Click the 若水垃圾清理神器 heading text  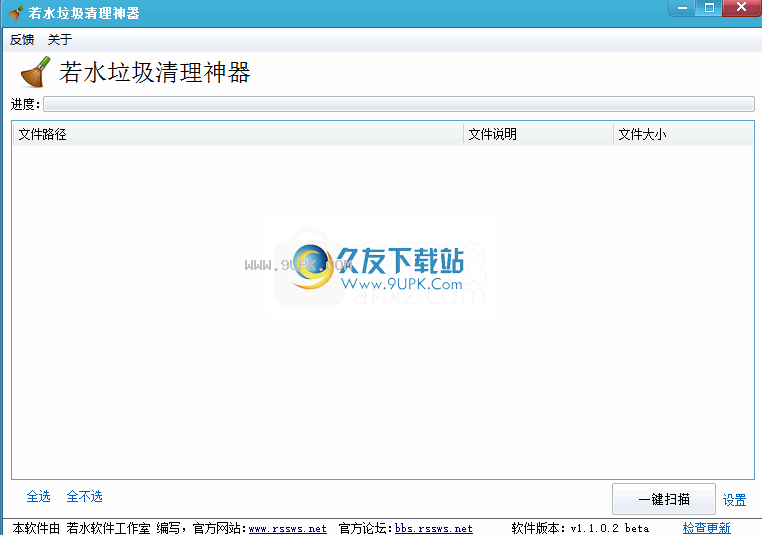click(x=155, y=72)
